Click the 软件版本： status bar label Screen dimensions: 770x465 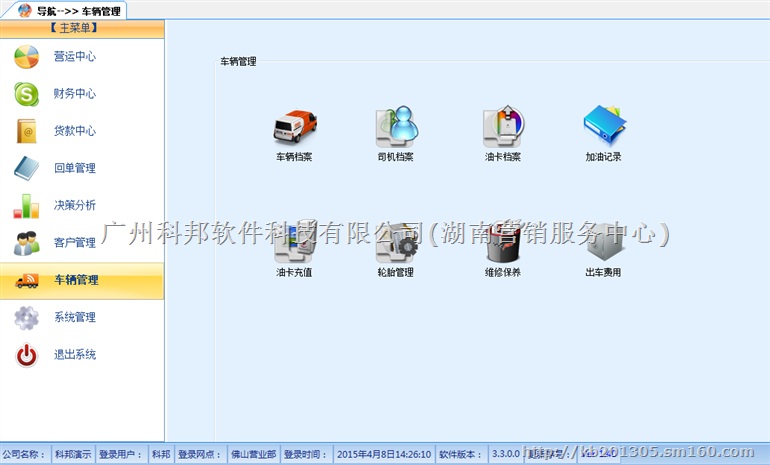(x=461, y=454)
